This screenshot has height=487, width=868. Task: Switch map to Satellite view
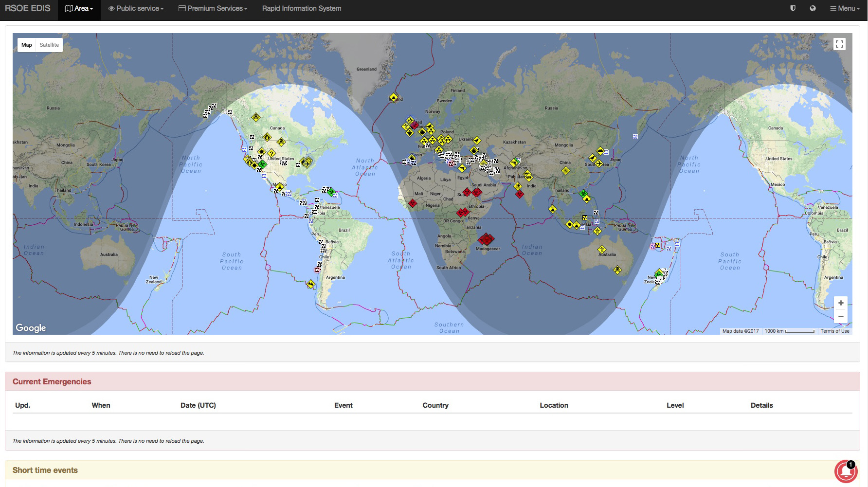(x=49, y=45)
